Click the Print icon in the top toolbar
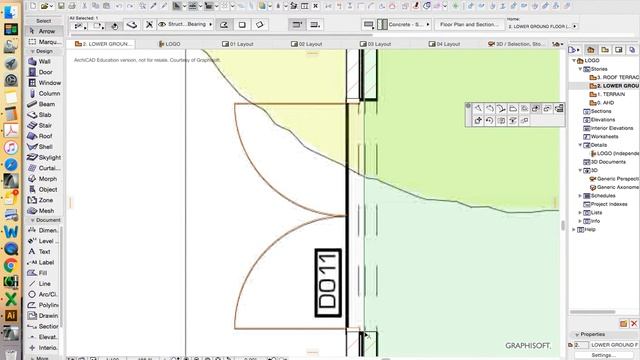Viewport: 640px width, 360px height. click(72, 6)
